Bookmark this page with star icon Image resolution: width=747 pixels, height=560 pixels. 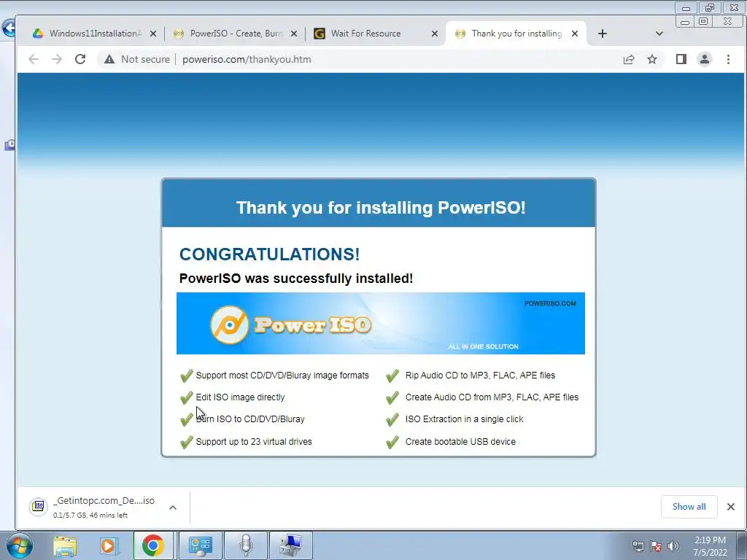click(652, 59)
